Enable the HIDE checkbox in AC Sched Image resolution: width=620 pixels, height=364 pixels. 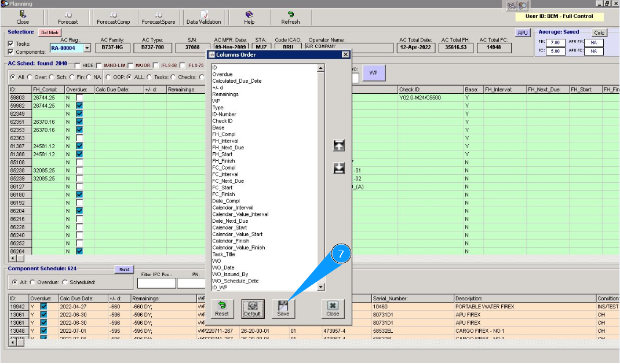pos(78,65)
